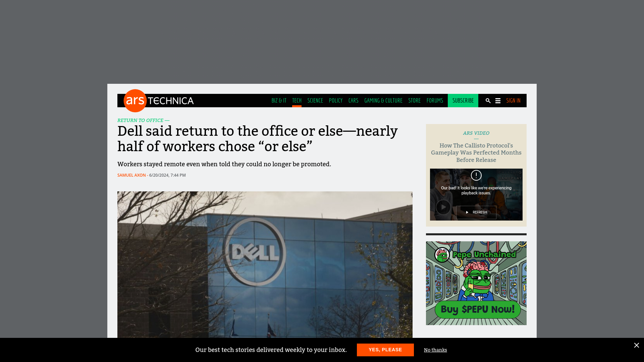644x362 pixels.
Task: Click the Refresh playback icon
Action: tap(476, 212)
